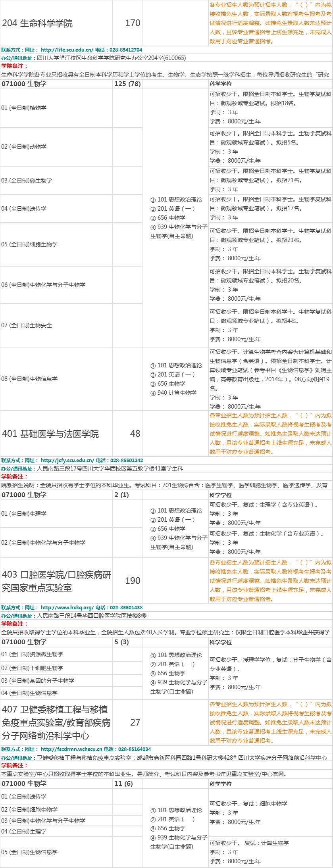
Task: Click the 401 基础医学与法医学院 heading
Action: (50, 434)
